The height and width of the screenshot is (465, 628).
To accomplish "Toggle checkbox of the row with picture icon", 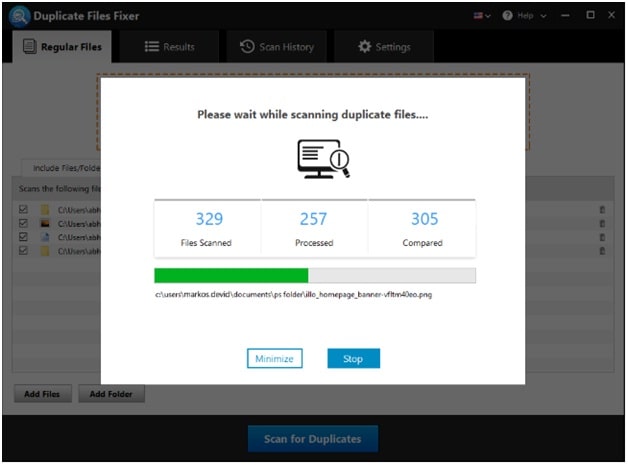I will pyautogui.click(x=23, y=223).
